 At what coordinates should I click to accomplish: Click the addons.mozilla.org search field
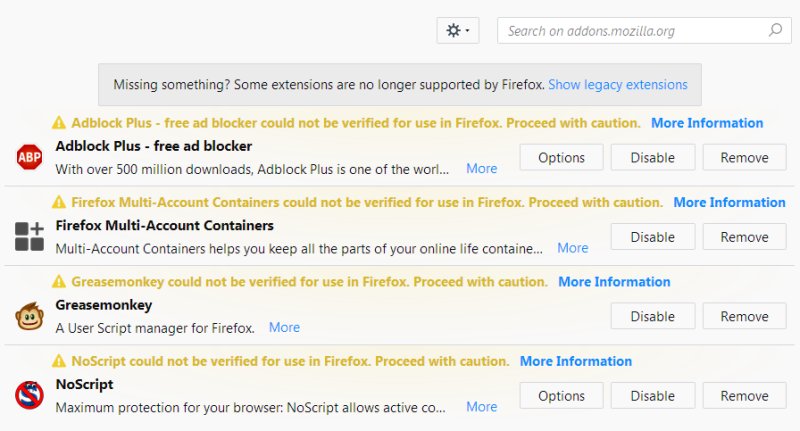tap(635, 31)
